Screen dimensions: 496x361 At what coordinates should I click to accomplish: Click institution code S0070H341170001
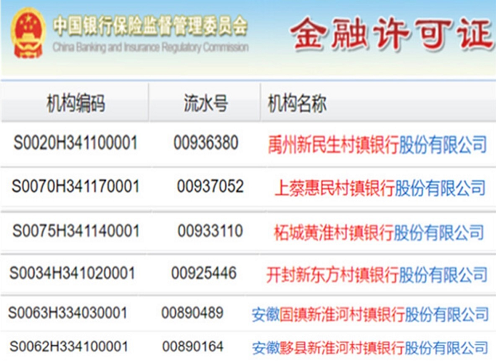(x=75, y=186)
